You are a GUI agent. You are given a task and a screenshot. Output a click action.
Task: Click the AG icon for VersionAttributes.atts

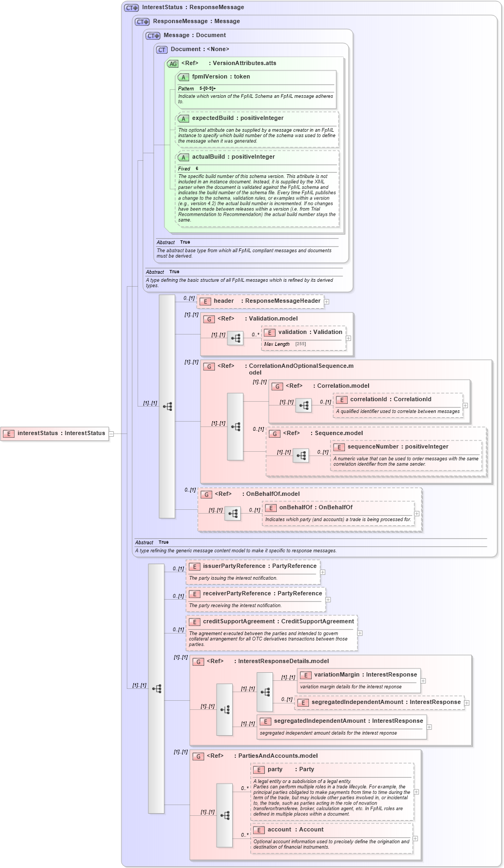(172, 63)
